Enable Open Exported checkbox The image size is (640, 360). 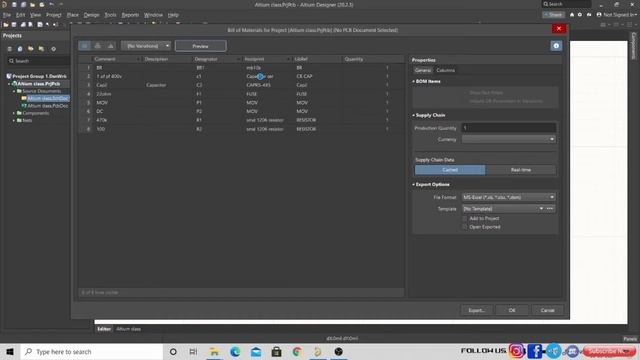(x=464, y=227)
